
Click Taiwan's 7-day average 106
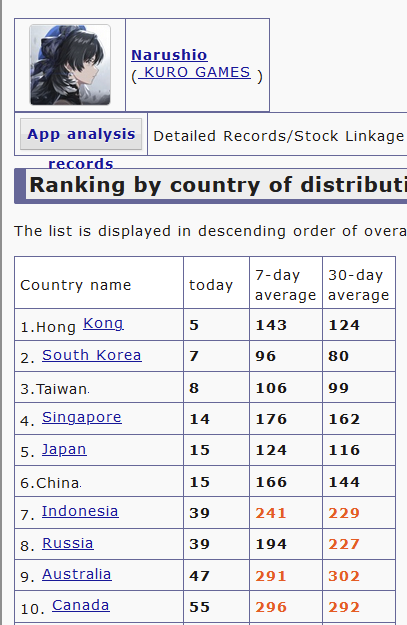pos(271,388)
